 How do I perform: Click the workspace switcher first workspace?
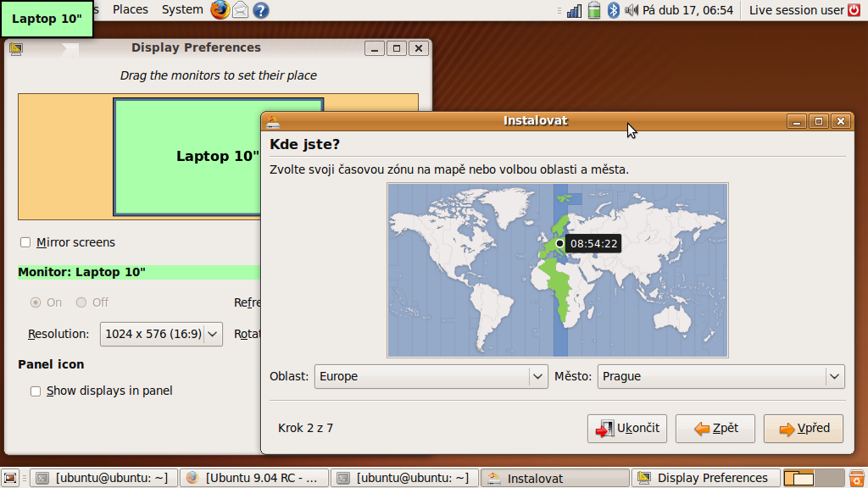click(798, 478)
